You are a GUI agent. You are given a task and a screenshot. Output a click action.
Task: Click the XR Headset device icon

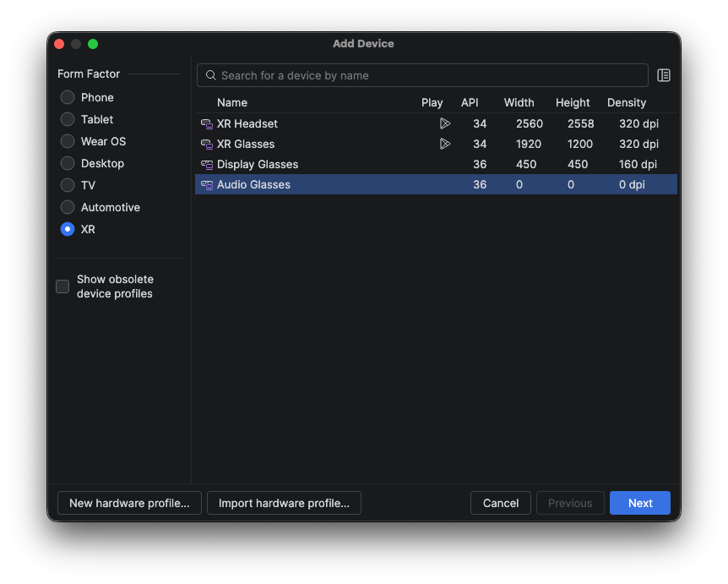(207, 124)
